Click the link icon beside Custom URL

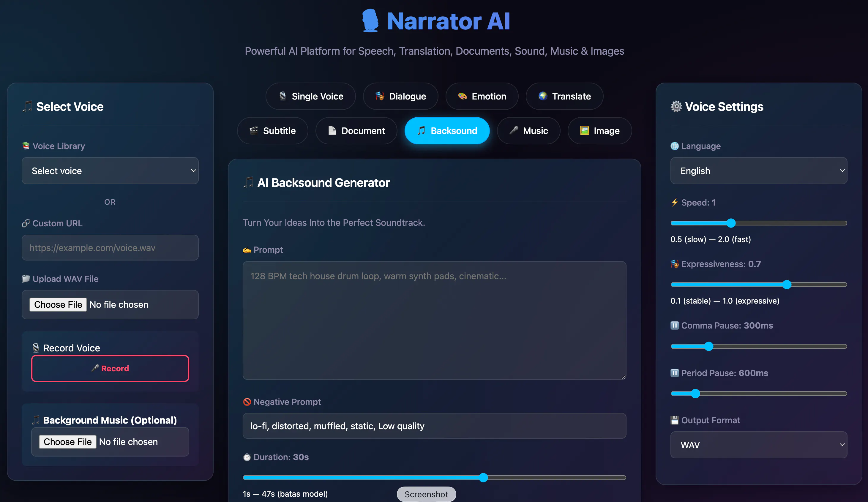pyautogui.click(x=26, y=223)
